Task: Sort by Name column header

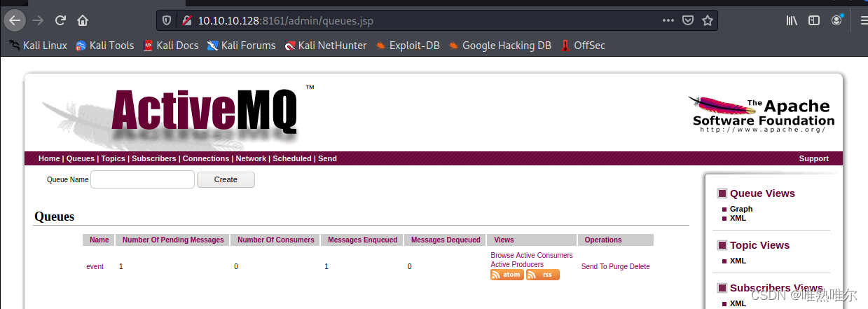Action: coord(99,240)
